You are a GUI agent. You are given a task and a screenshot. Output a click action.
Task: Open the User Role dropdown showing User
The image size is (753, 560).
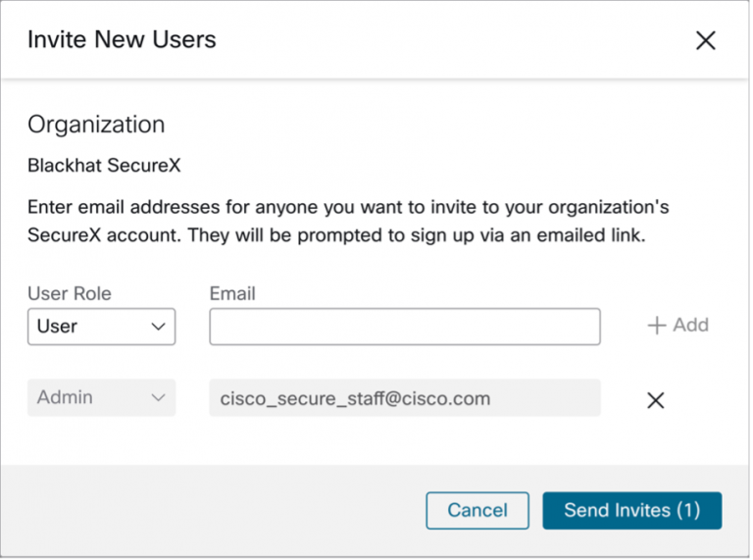[x=101, y=327]
